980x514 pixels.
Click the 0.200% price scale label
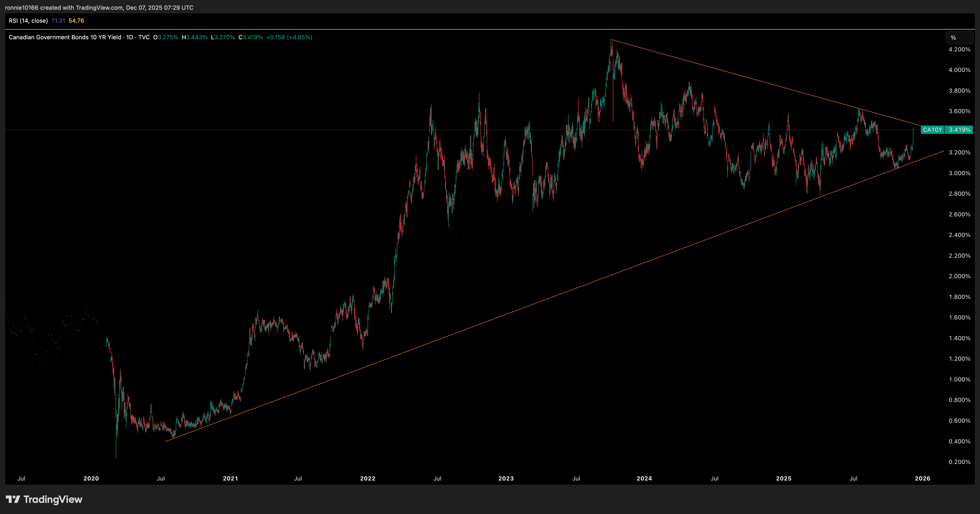pos(959,462)
